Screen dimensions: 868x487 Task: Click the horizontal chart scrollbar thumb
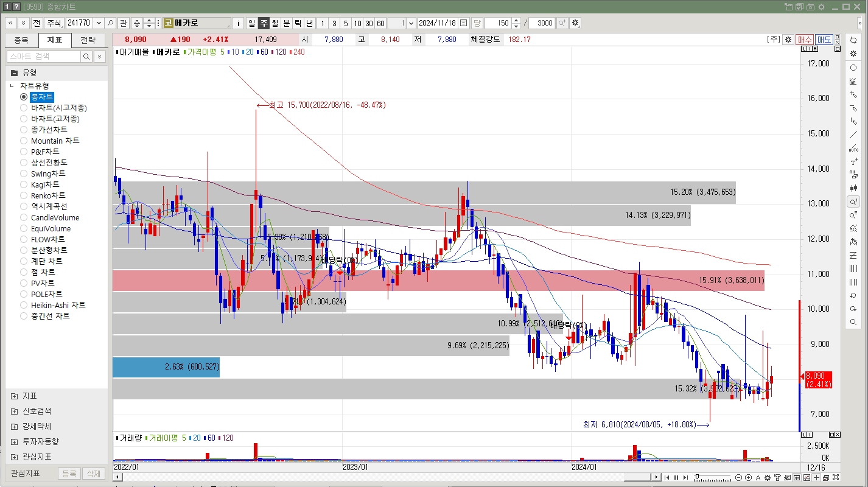click(638, 477)
